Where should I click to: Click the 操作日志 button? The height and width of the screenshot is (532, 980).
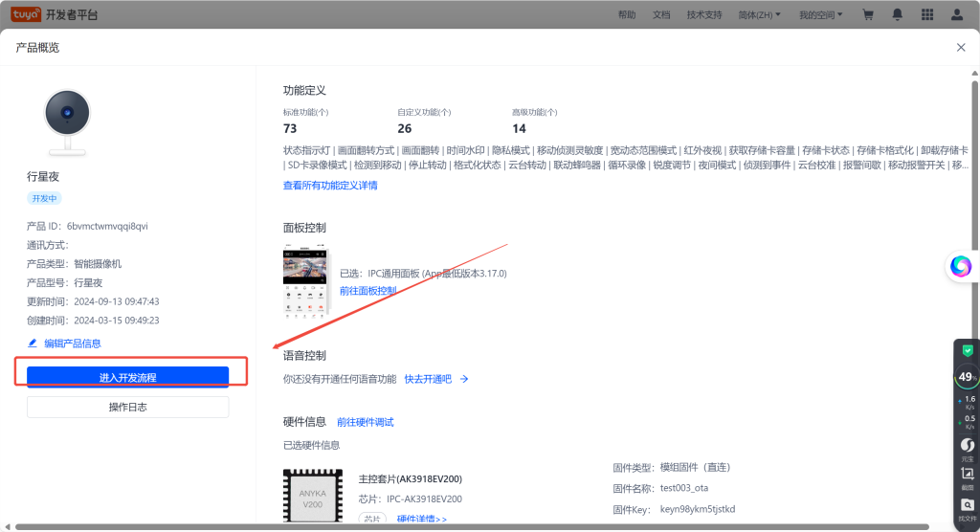click(127, 408)
